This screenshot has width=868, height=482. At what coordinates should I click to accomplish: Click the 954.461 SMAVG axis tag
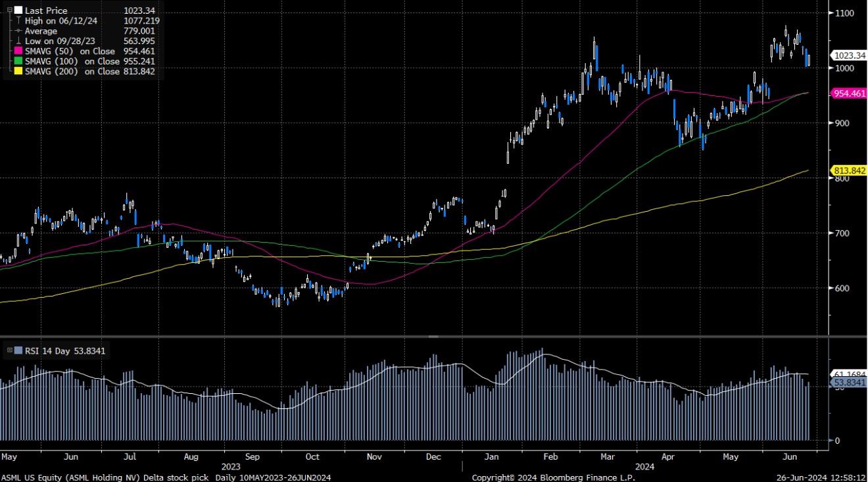[848, 93]
